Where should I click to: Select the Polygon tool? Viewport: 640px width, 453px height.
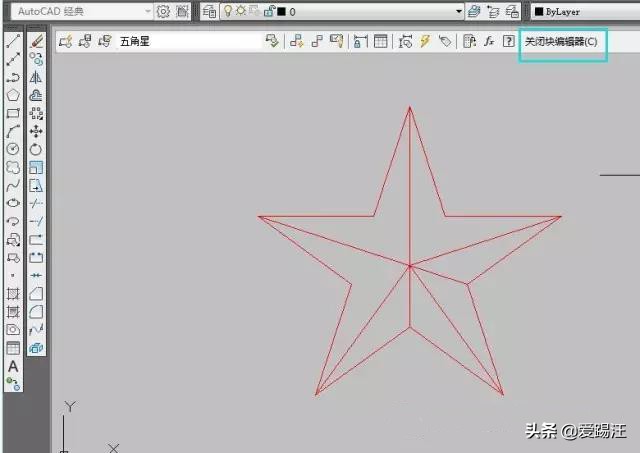tap(13, 95)
